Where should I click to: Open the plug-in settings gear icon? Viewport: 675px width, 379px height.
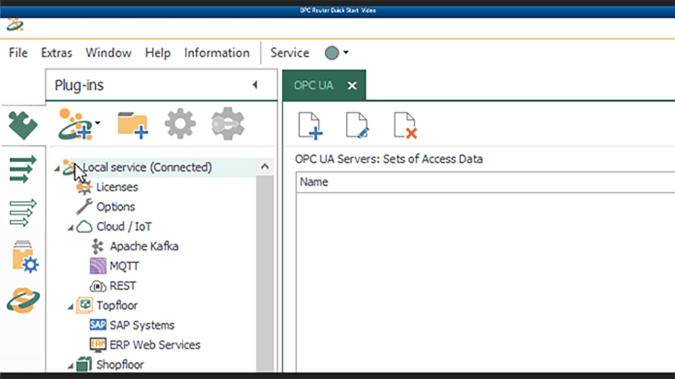[180, 124]
